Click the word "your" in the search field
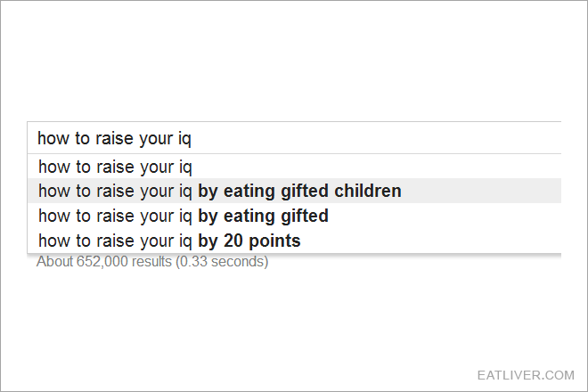 156,139
